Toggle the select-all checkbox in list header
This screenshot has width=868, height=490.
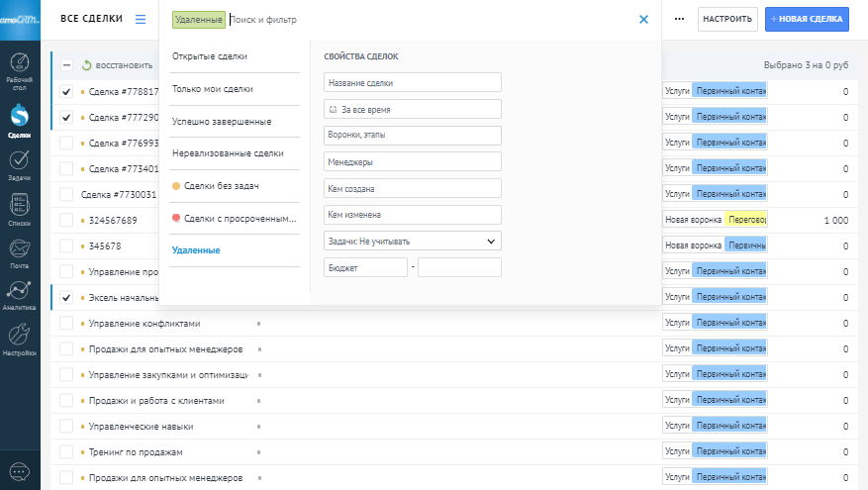tap(66, 65)
